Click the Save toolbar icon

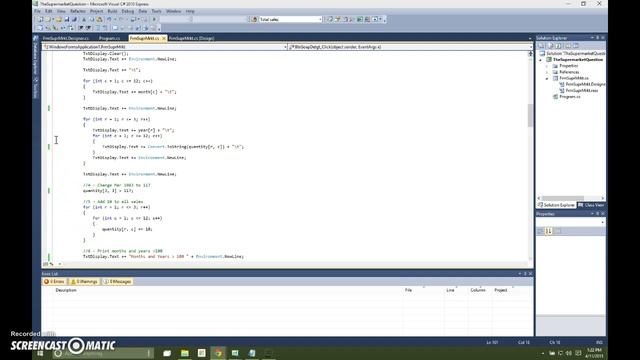67,19
